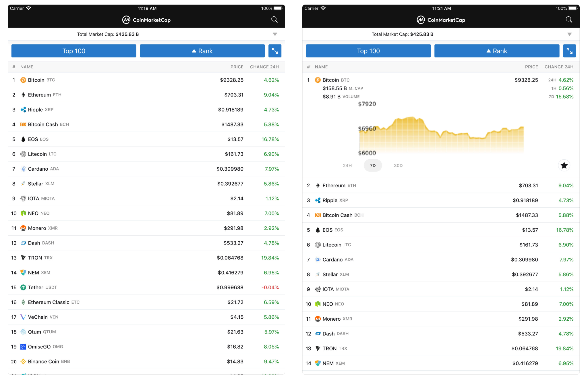Screen dimensions: 588x383
Task: Open the Rank sort selector in the left screen
Action: pyautogui.click(x=202, y=51)
